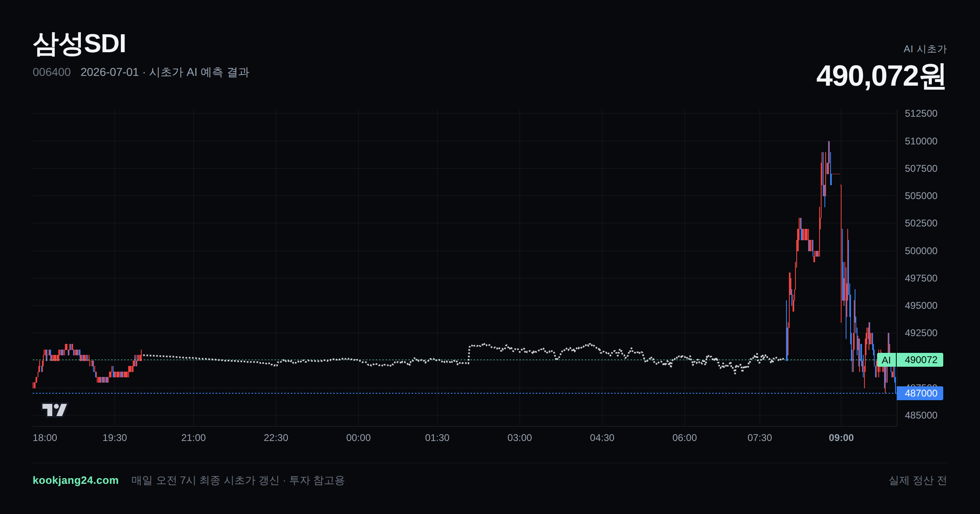This screenshot has width=980, height=514.
Task: Select the 06:00 time axis label
Action: point(685,438)
